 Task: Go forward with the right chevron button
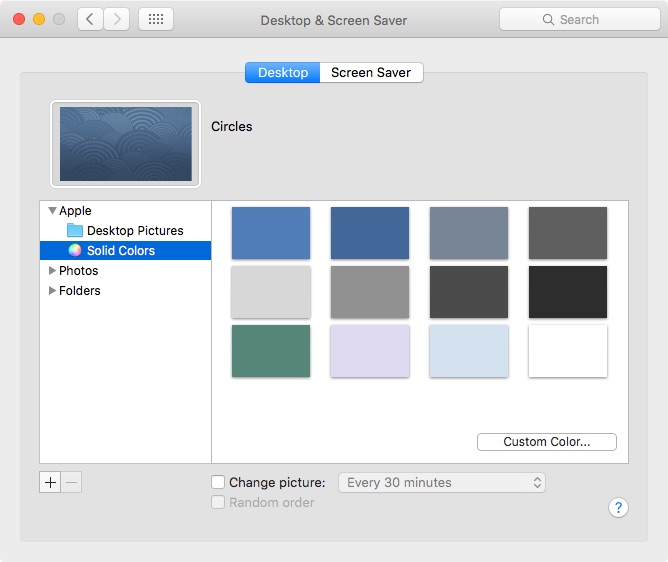(x=116, y=19)
